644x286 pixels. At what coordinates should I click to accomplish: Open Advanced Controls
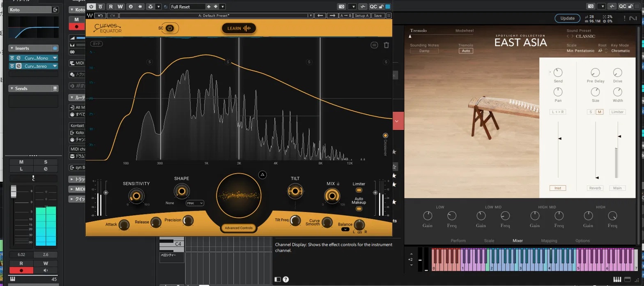tap(239, 228)
